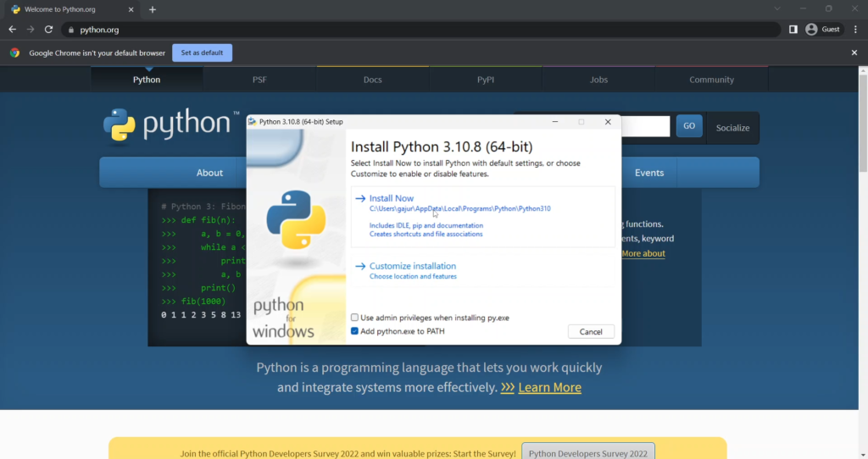868x459 pixels.
Task: Go back using the browser back arrow
Action: pos(12,30)
